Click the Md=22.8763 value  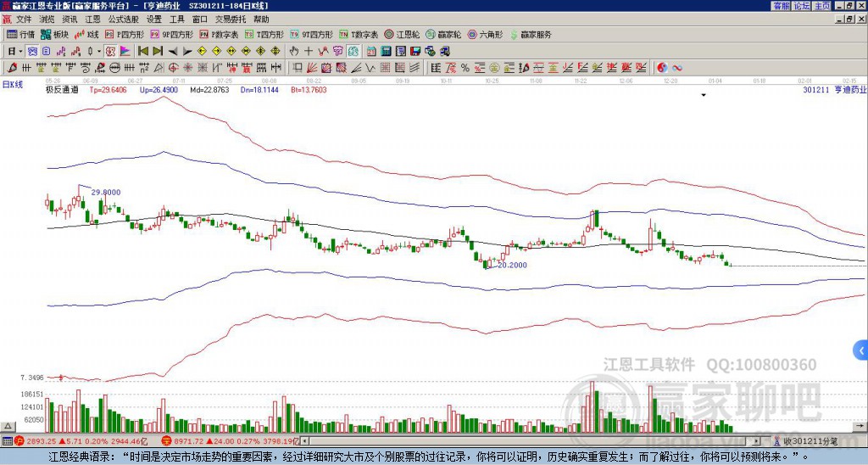click(x=209, y=89)
